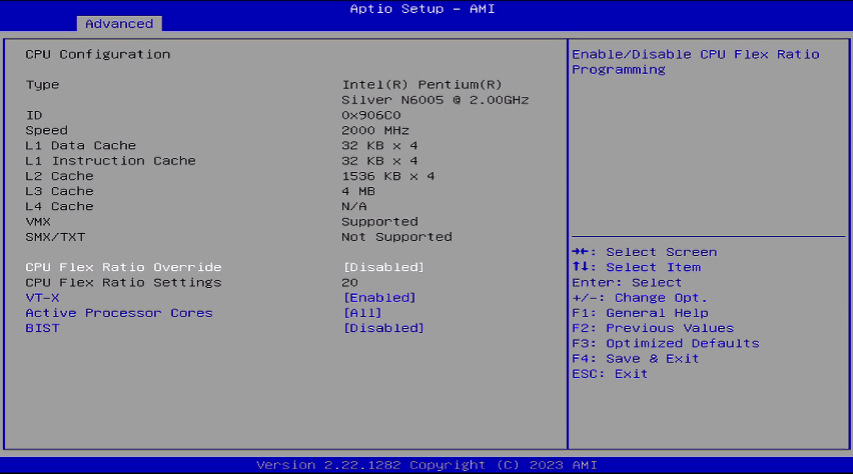
Task: Click the L3 Cache label
Action: click(x=59, y=192)
